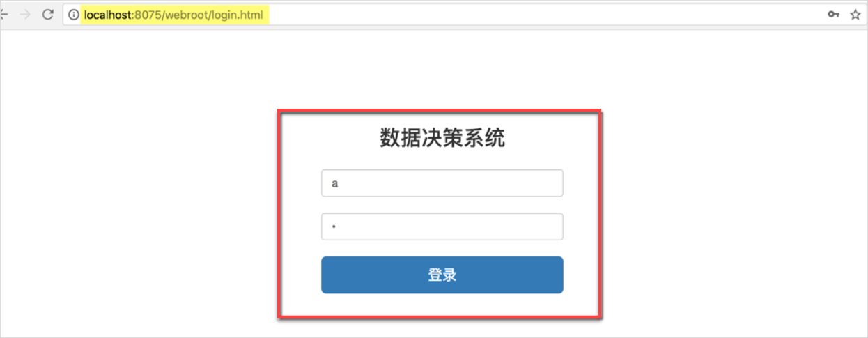Click the dot character in the password box
This screenshot has width=868, height=338.
(x=334, y=227)
